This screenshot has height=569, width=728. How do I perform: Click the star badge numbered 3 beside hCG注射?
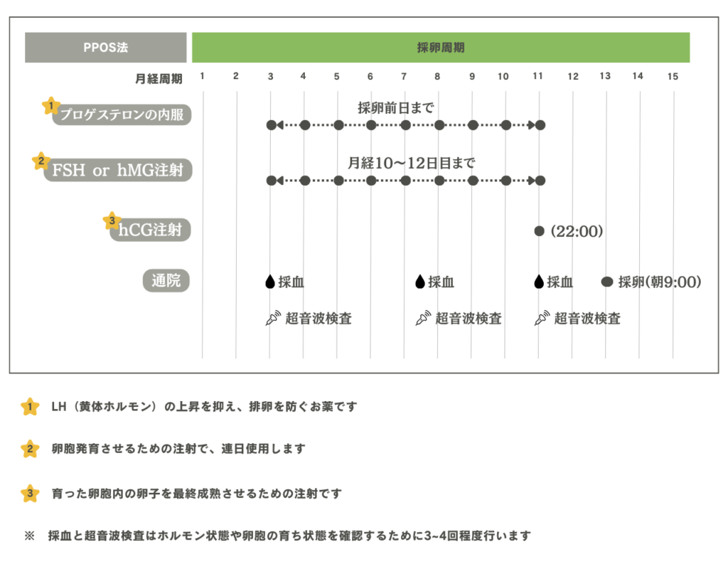(111, 220)
